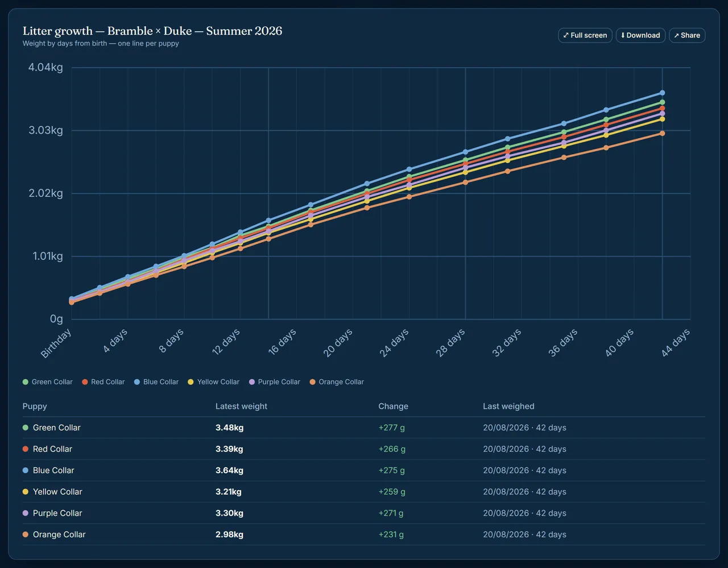Click Yellow Collar's last weighed date
Image resolution: width=728 pixels, height=568 pixels.
pos(524,492)
